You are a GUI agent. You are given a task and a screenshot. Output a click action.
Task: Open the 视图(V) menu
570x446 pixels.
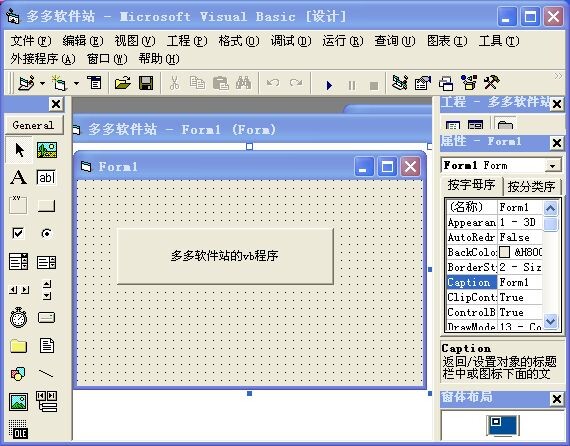click(x=135, y=41)
